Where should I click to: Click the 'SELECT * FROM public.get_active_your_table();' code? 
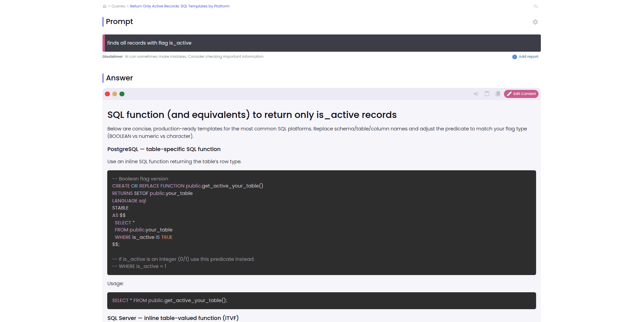pos(170,300)
